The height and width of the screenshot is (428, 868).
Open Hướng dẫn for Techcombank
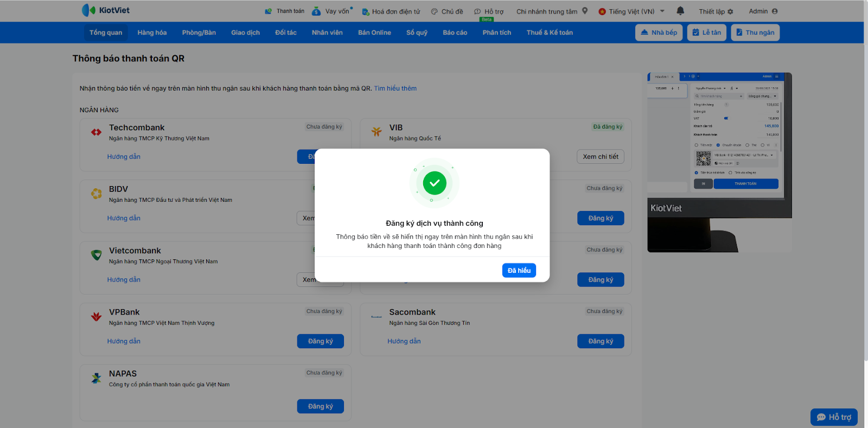click(124, 157)
